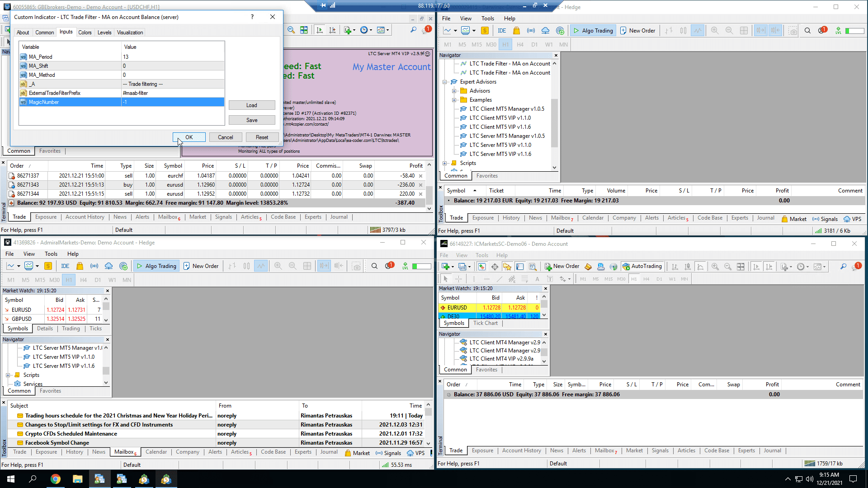Click the search icon in ICMarkets toolbar
868x488 pixels.
tap(843, 267)
